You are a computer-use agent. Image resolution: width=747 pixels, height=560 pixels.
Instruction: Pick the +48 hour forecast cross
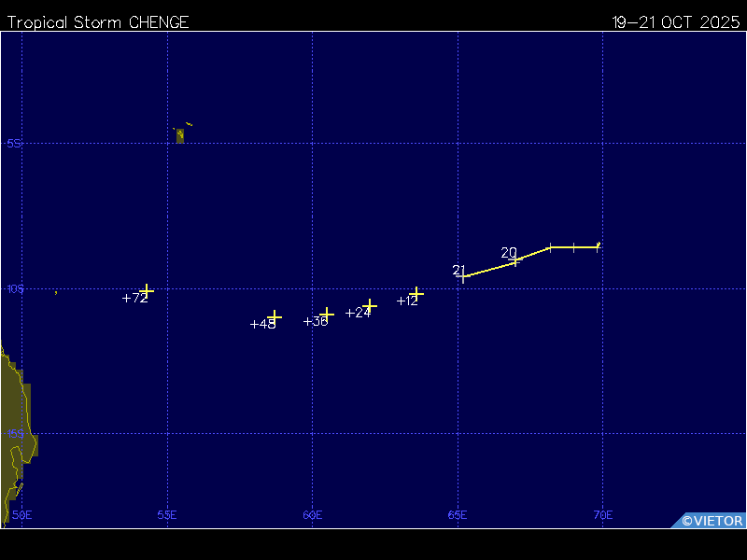275,317
